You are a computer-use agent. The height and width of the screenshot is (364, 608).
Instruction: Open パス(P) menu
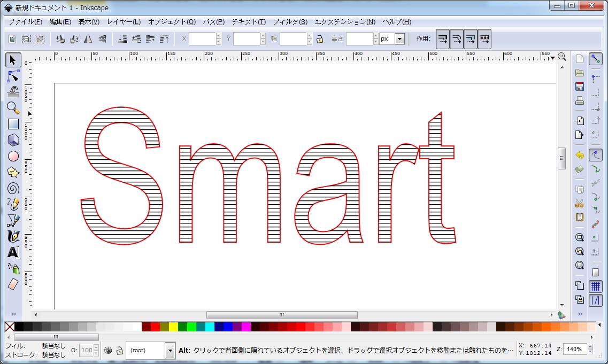click(214, 22)
